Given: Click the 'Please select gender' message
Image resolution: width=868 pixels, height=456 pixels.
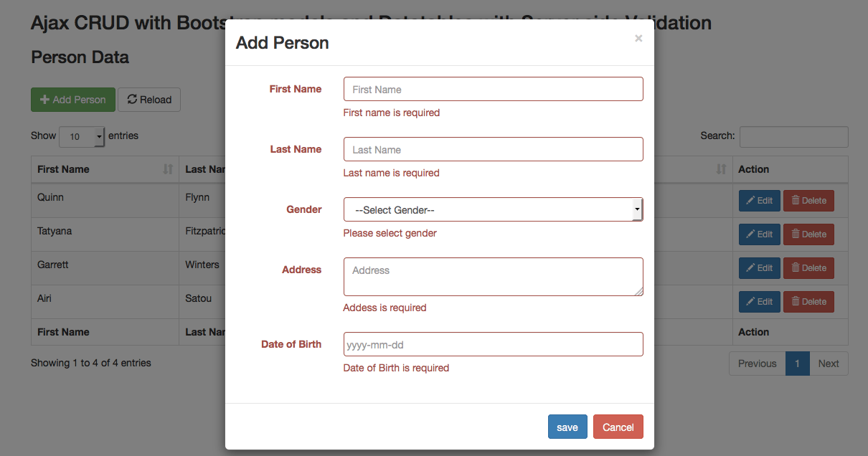Looking at the screenshot, I should point(390,233).
